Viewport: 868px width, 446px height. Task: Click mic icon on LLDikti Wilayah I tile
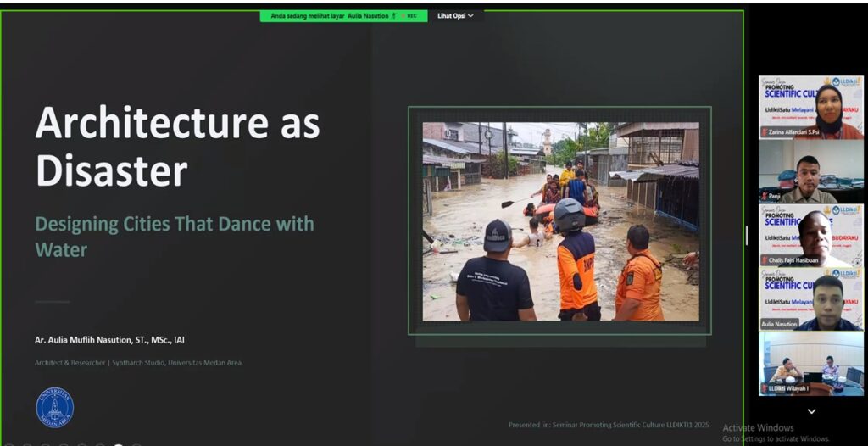pos(764,388)
